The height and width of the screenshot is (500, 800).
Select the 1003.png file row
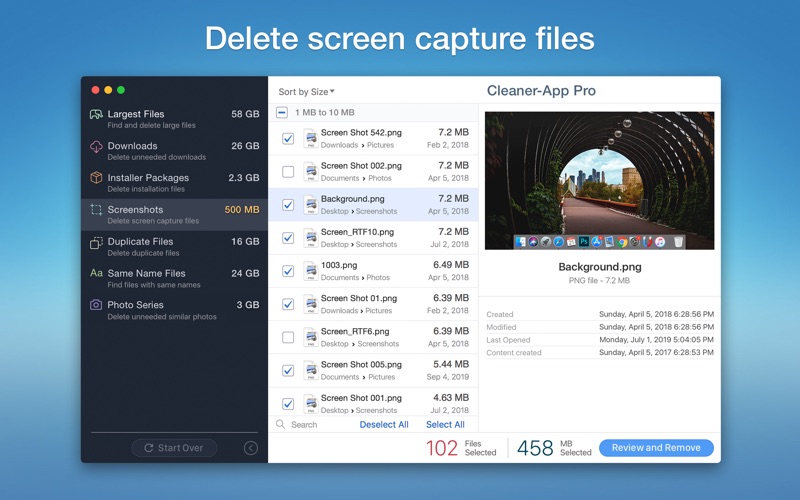click(x=380, y=271)
